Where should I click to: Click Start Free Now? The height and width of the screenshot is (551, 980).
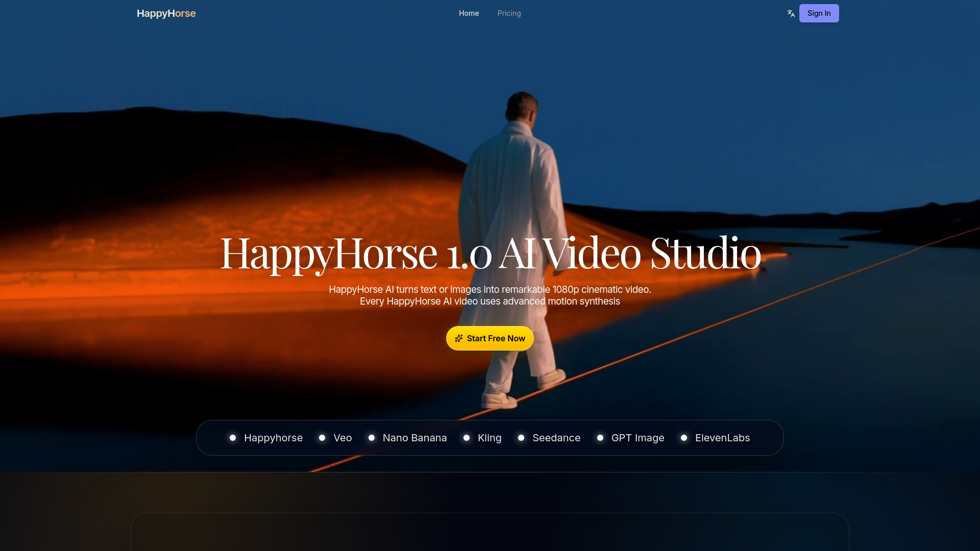489,338
